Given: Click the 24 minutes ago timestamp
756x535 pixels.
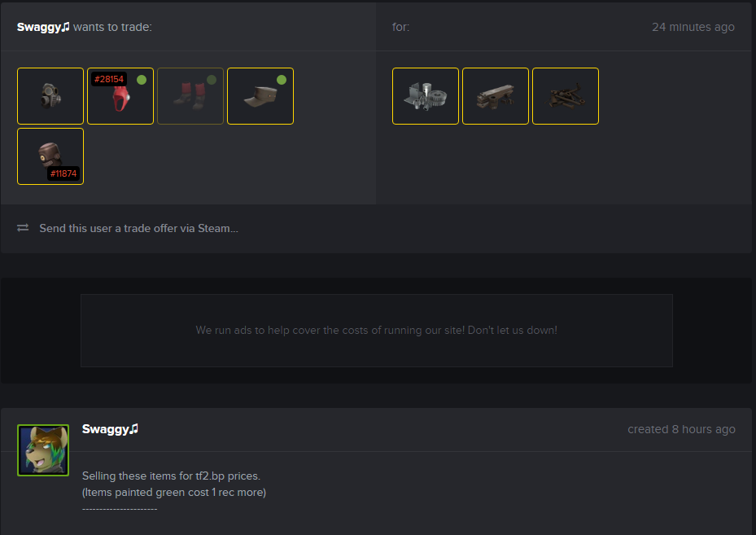Looking at the screenshot, I should pyautogui.click(x=693, y=27).
